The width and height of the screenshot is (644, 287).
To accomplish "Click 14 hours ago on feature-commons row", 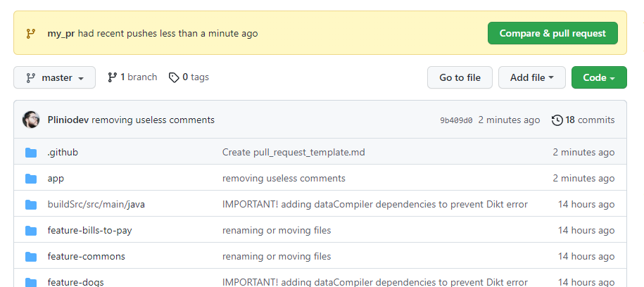I will tap(586, 256).
